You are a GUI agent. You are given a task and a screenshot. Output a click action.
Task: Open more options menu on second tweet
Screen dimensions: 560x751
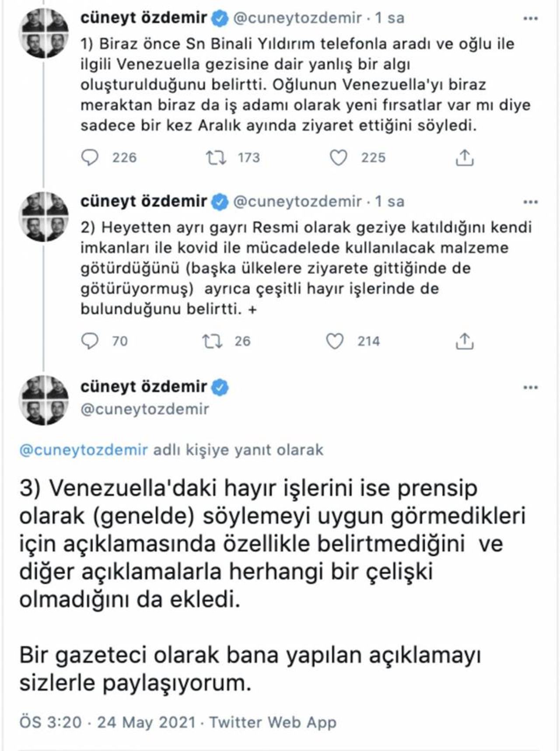point(530,202)
